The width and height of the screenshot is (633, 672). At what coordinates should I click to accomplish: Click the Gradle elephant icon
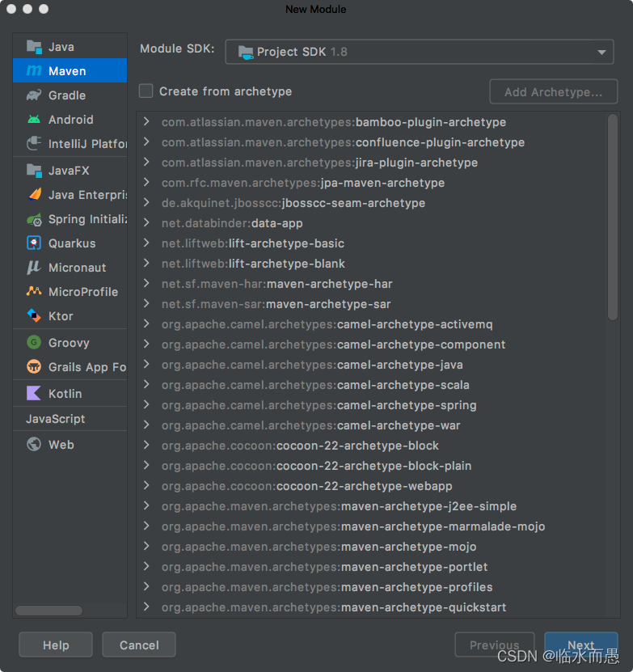tap(34, 95)
